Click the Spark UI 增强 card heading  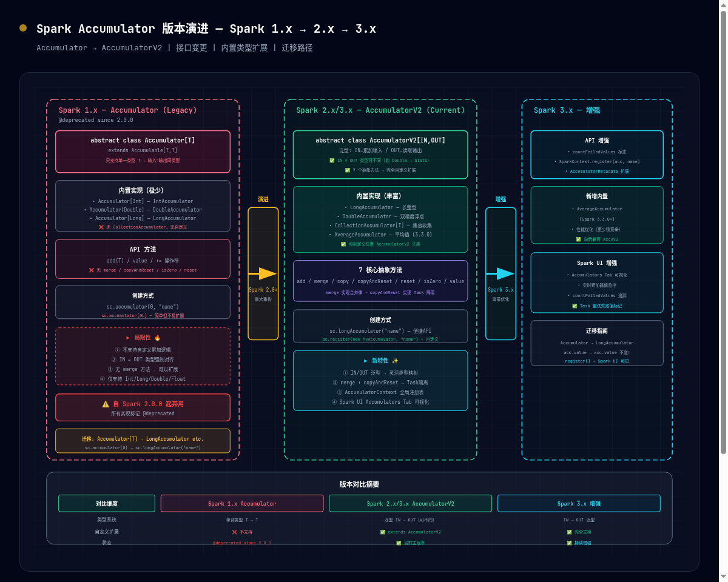coord(597,263)
